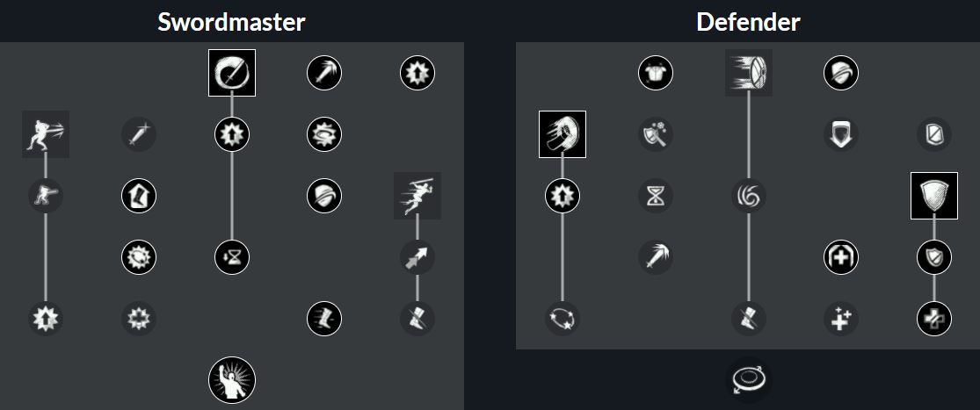
Task: Choose the hourglass with down arrow passive
Action: [232, 257]
